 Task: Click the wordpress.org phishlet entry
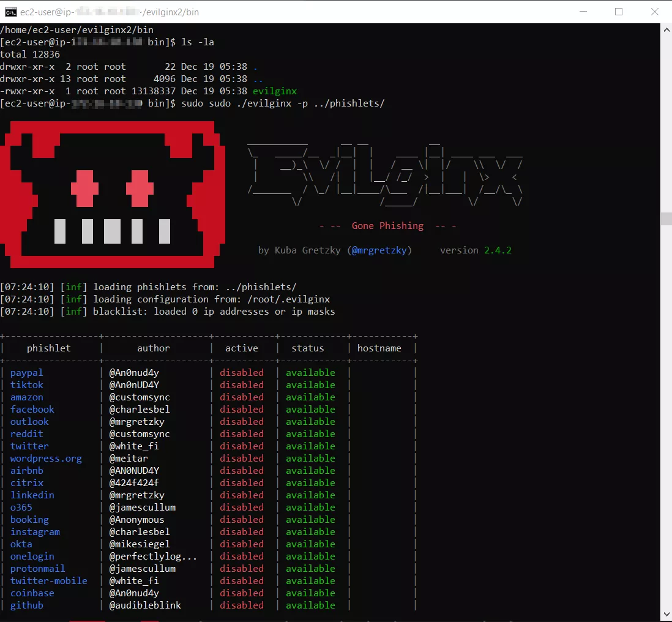pyautogui.click(x=46, y=459)
